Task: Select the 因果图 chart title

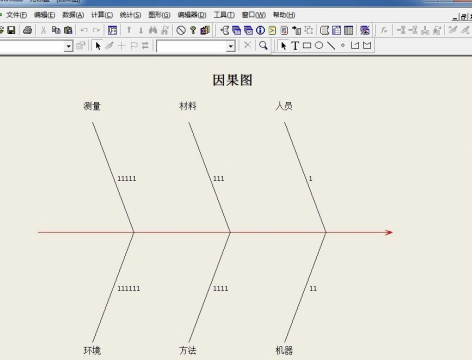Action: 232,80
